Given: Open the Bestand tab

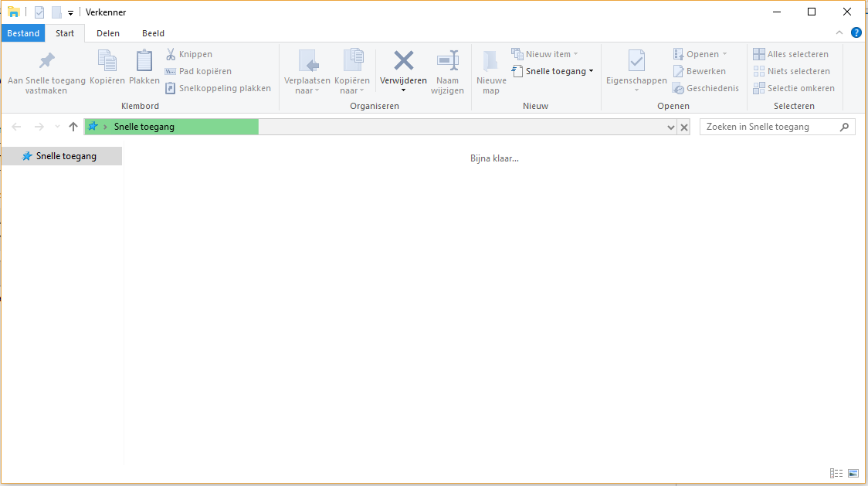Looking at the screenshot, I should (23, 33).
